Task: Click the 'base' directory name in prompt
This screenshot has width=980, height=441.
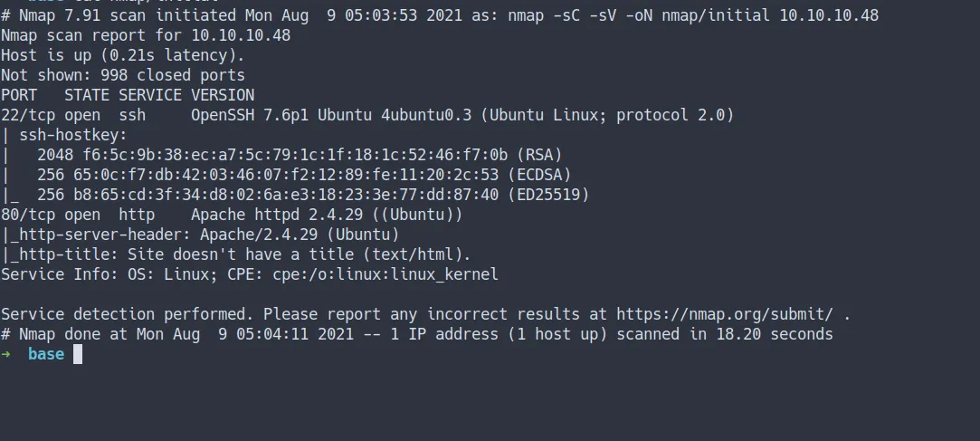Action: [x=46, y=354]
